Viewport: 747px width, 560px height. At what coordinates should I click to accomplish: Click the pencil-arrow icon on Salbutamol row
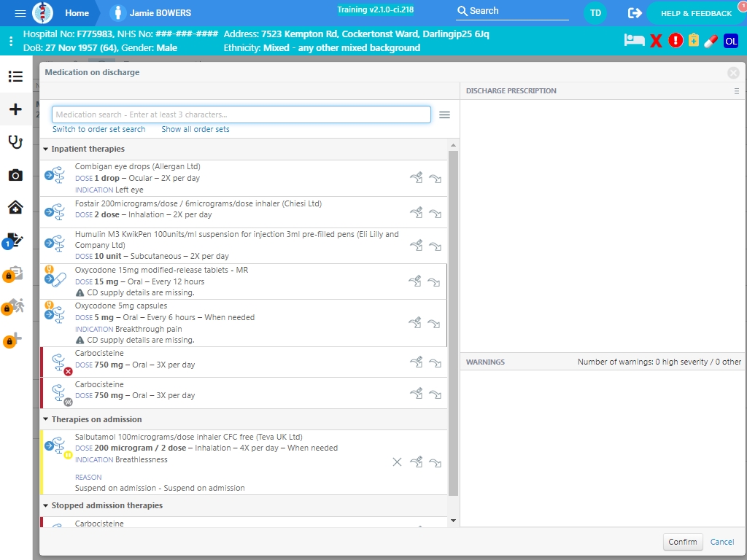coord(417,462)
